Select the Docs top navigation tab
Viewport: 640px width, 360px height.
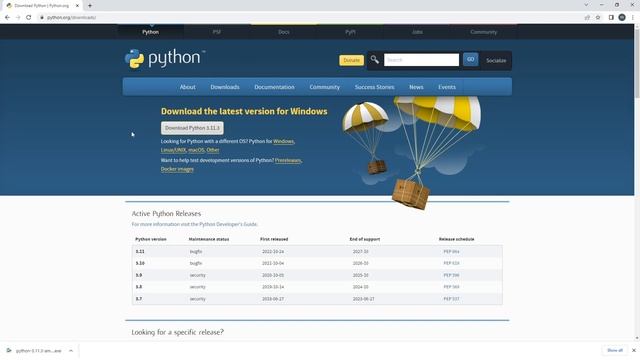point(284,32)
